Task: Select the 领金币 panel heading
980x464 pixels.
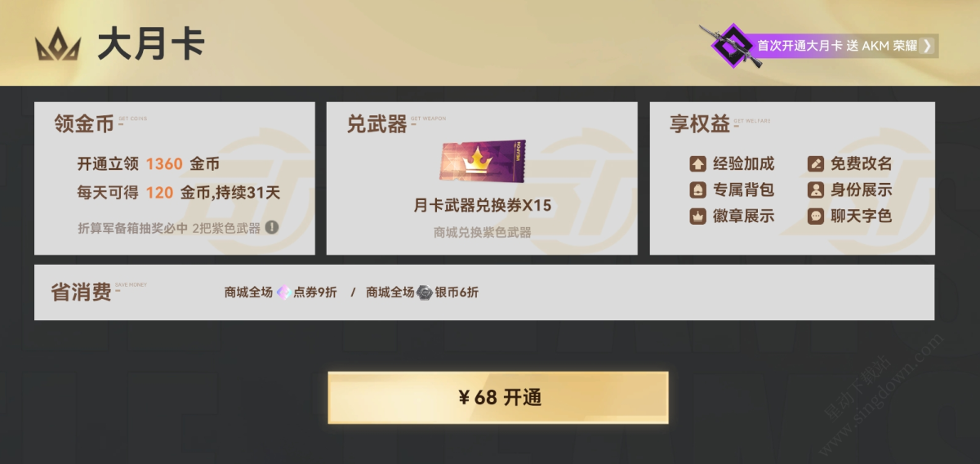Action: (x=84, y=124)
